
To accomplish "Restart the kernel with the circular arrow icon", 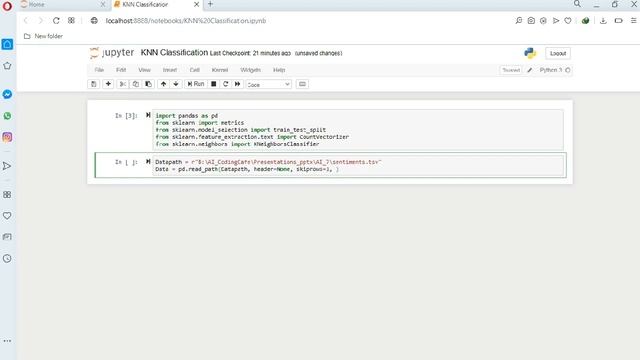I will [x=225, y=84].
